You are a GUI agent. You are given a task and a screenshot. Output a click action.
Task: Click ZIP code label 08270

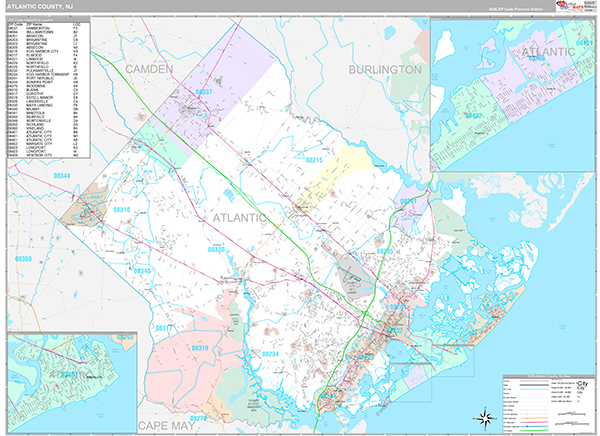click(x=199, y=418)
